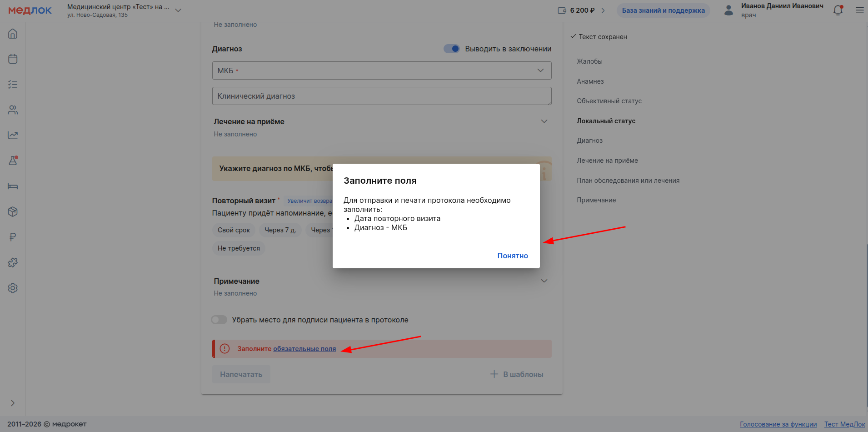This screenshot has width=868, height=432.
Task: Click 'Понятно' to dismiss dialog
Action: [x=512, y=256]
